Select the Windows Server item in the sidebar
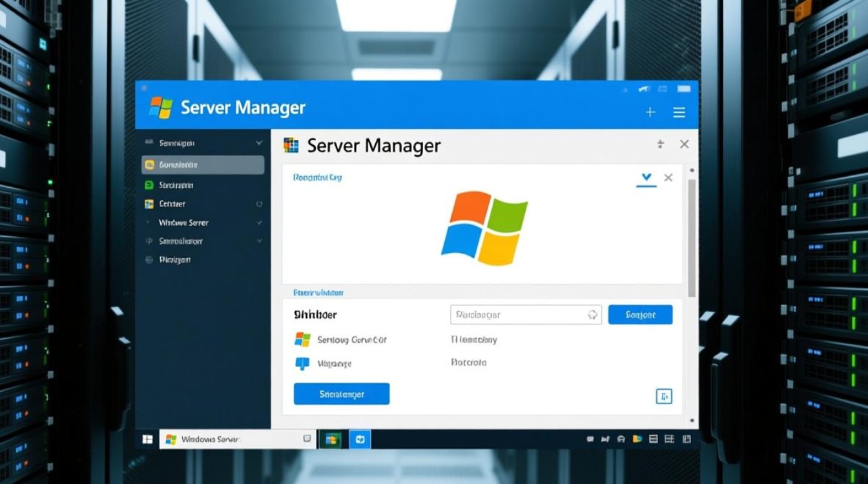Viewport: 868px width, 484px height. [x=183, y=223]
